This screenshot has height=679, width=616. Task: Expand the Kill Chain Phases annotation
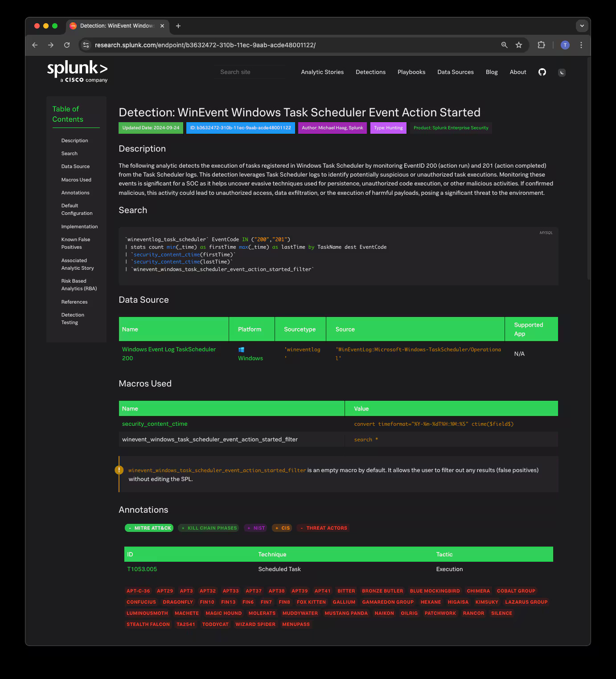coord(208,528)
